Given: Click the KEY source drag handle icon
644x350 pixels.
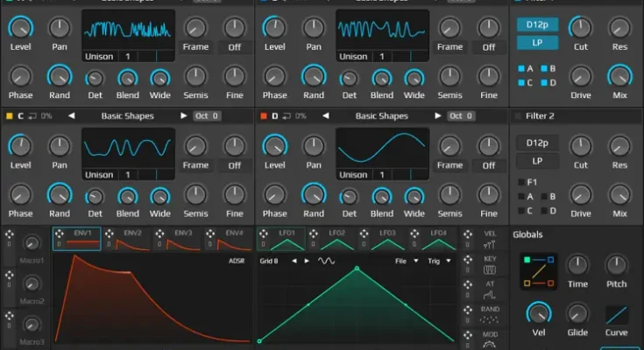Looking at the screenshot, I should click(468, 260).
